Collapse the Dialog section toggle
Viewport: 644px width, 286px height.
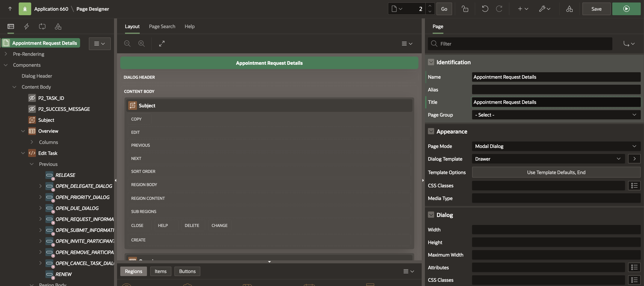point(431,215)
